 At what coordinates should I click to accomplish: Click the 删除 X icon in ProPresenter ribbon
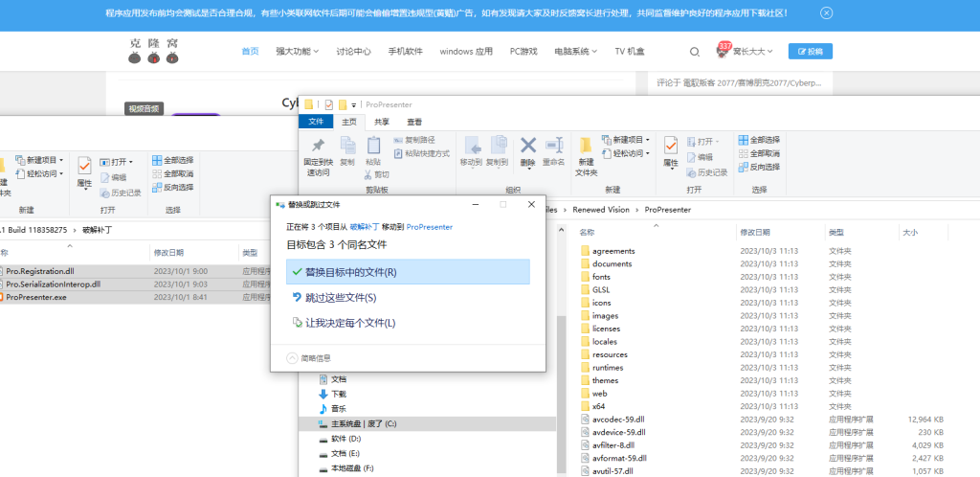528,146
